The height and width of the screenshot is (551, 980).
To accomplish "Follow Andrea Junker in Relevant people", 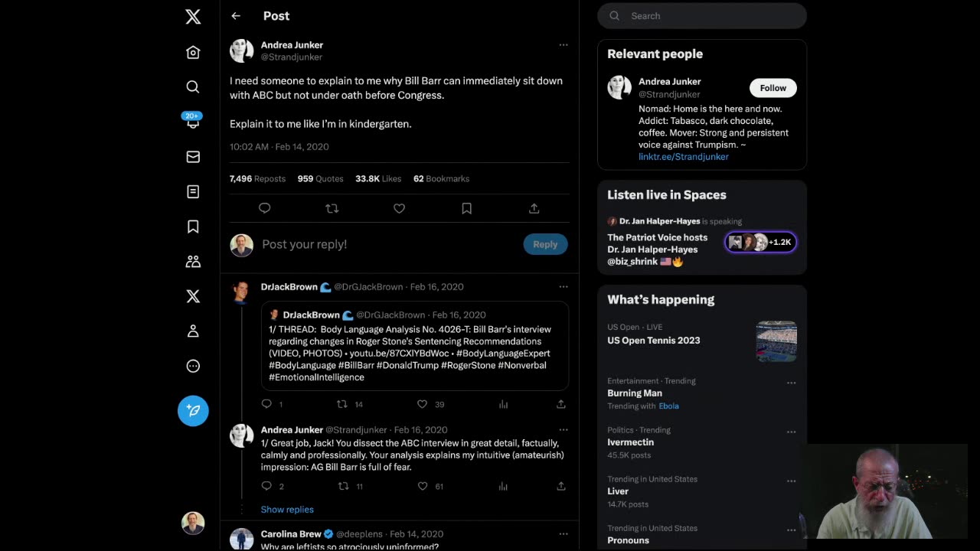I will tap(773, 88).
